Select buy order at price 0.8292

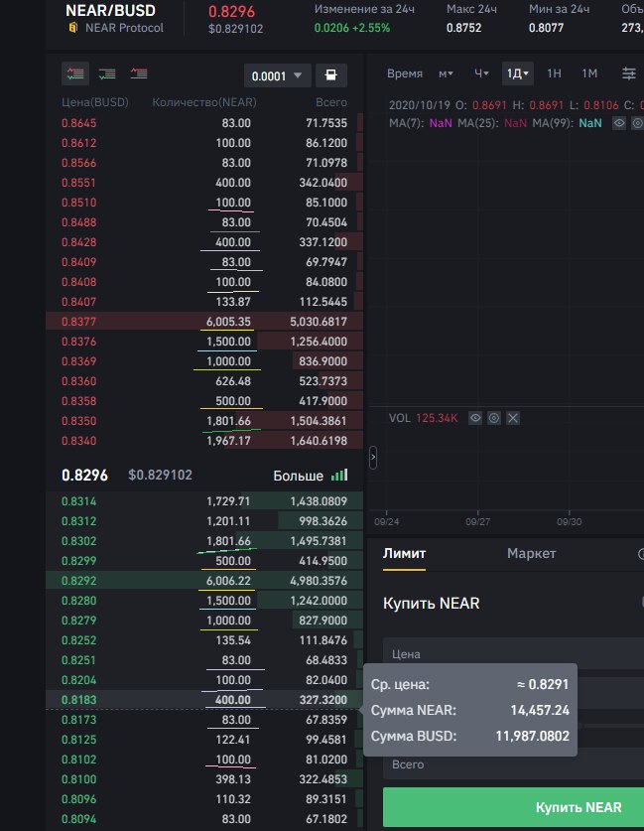(204, 581)
